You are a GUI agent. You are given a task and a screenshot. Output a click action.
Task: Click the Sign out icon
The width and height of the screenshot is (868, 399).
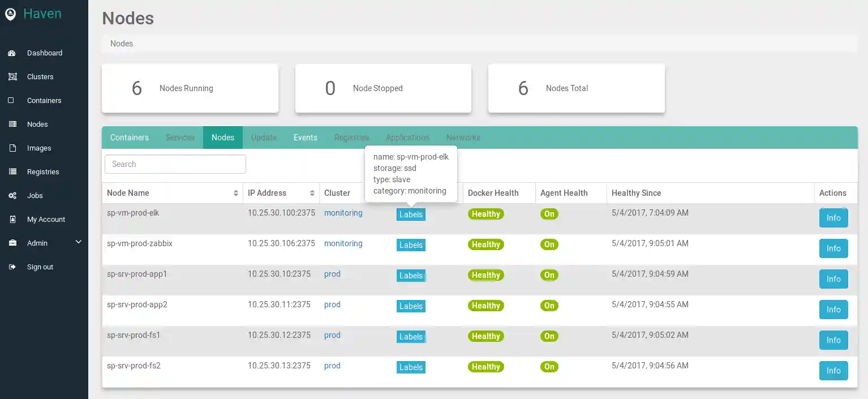pyautogui.click(x=12, y=267)
